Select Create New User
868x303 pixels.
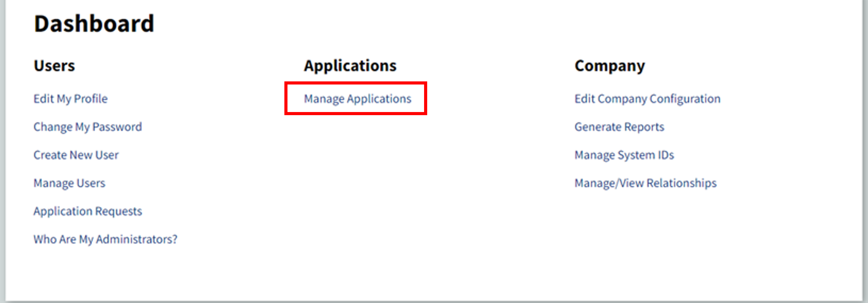point(76,155)
